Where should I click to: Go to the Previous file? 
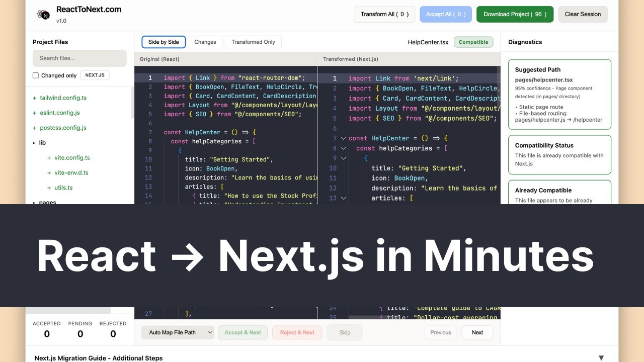441,332
